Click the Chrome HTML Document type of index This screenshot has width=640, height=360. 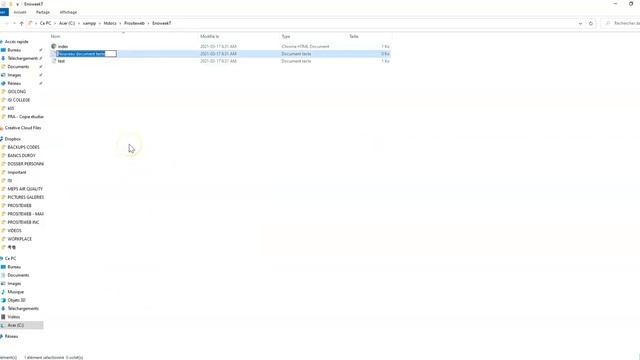tap(305, 46)
